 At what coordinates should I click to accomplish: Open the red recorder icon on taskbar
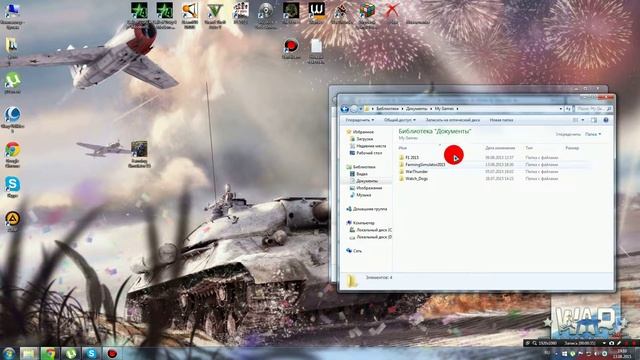click(112, 353)
